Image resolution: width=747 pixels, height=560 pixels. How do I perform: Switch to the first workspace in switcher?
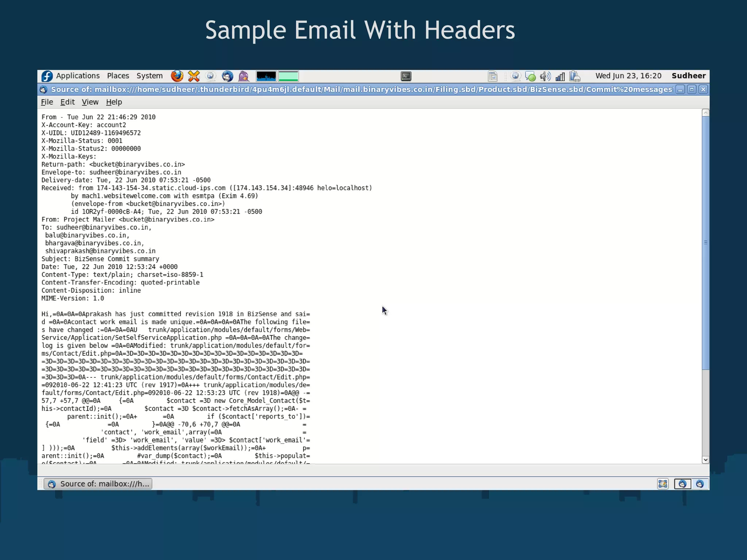pos(682,484)
